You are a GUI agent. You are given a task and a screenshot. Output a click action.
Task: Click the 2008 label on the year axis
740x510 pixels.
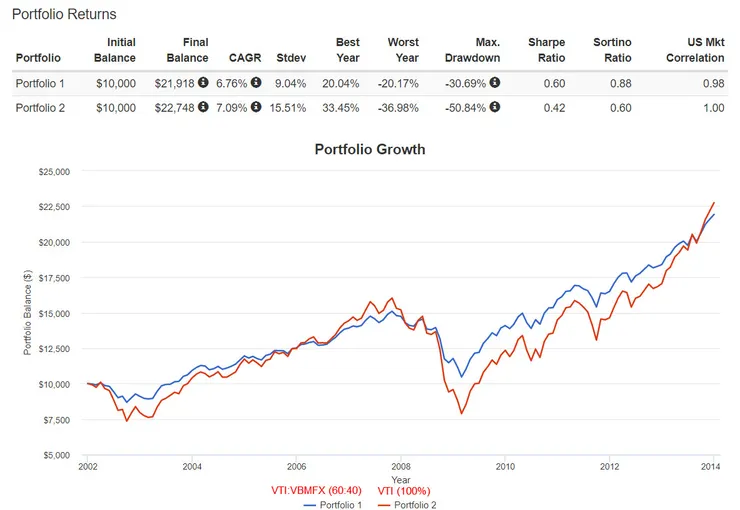[401, 466]
